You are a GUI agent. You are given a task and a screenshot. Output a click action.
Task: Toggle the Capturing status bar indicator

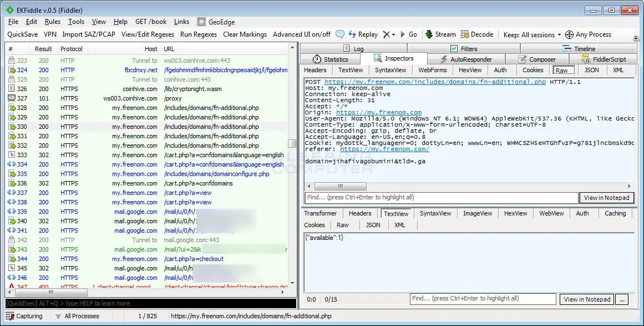[24, 316]
